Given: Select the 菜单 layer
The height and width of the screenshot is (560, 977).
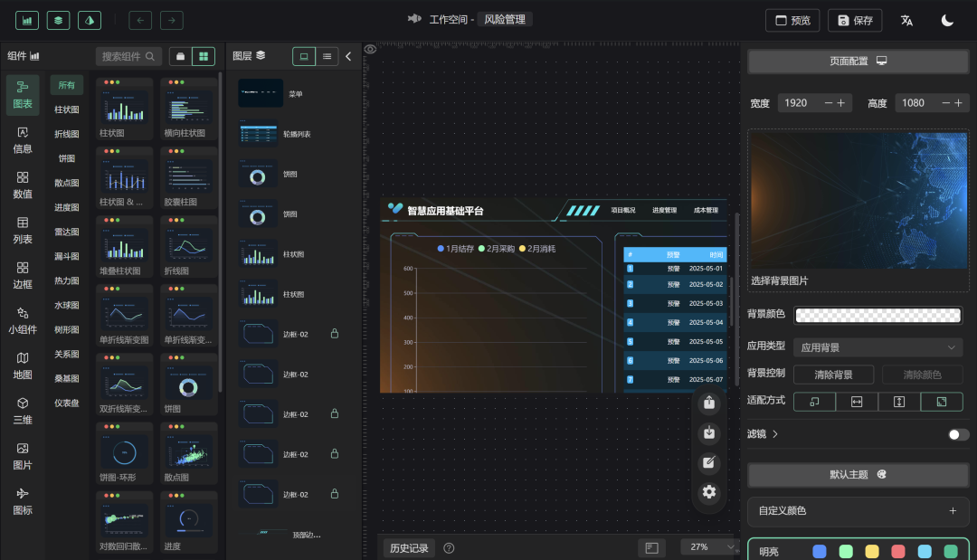Looking at the screenshot, I should (x=291, y=93).
